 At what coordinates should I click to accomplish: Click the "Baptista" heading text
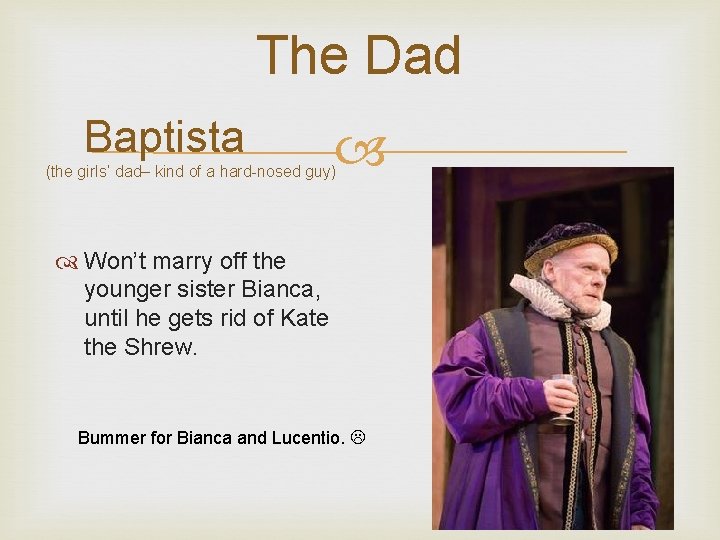165,138
